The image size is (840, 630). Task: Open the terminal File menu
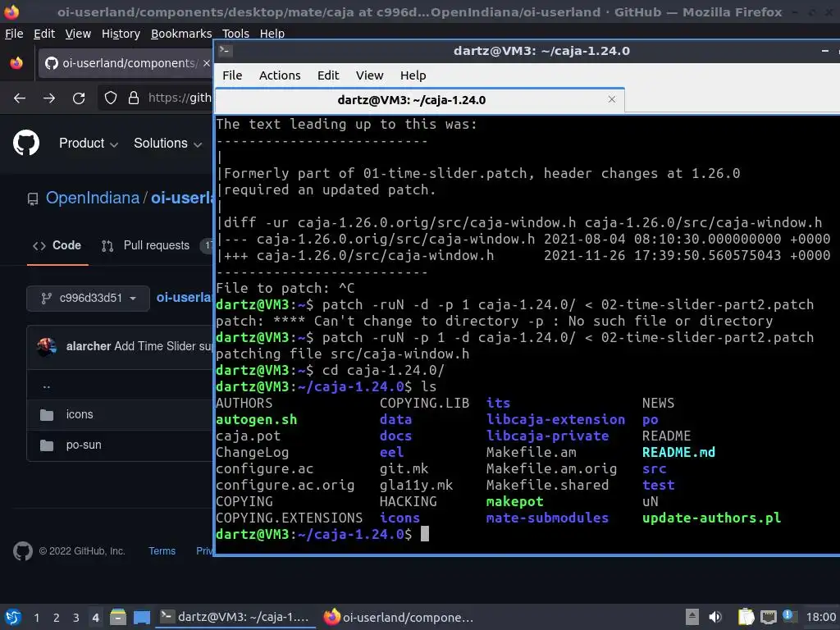232,75
